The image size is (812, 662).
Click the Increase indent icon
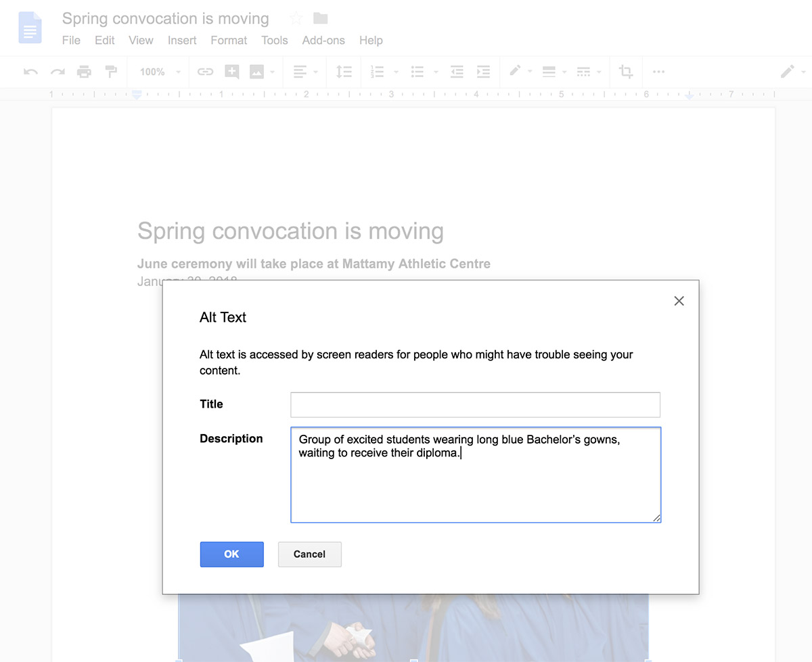click(483, 72)
